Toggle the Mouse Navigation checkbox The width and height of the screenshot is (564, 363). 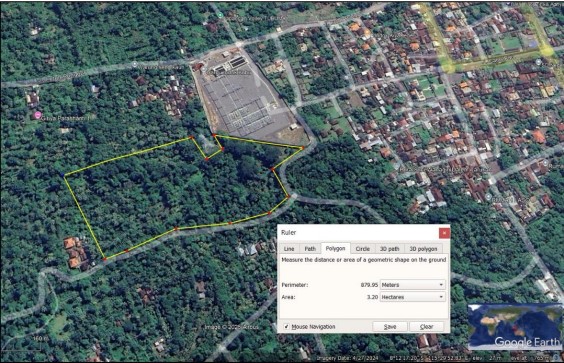[286, 327]
